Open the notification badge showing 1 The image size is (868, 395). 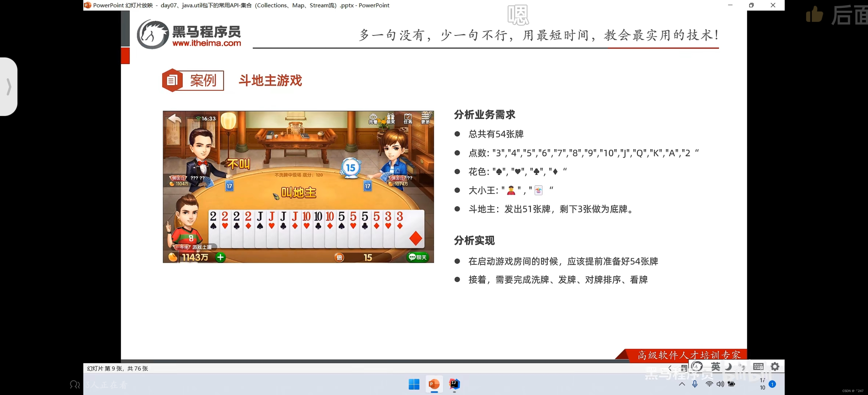coord(772,384)
